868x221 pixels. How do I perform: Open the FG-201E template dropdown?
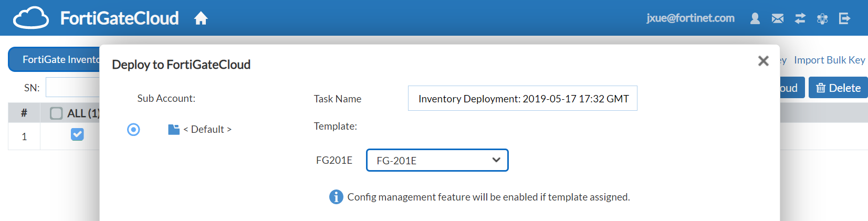(437, 160)
